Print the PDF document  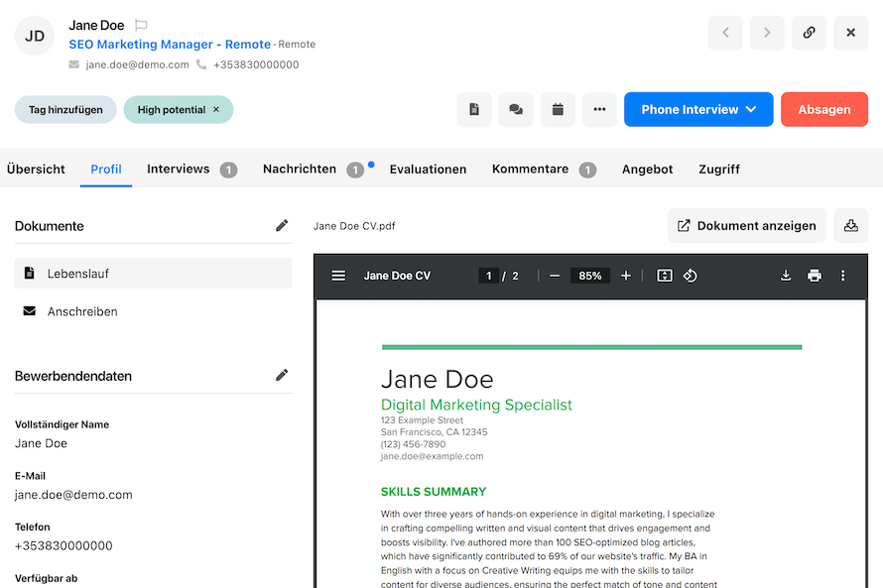coord(815,276)
